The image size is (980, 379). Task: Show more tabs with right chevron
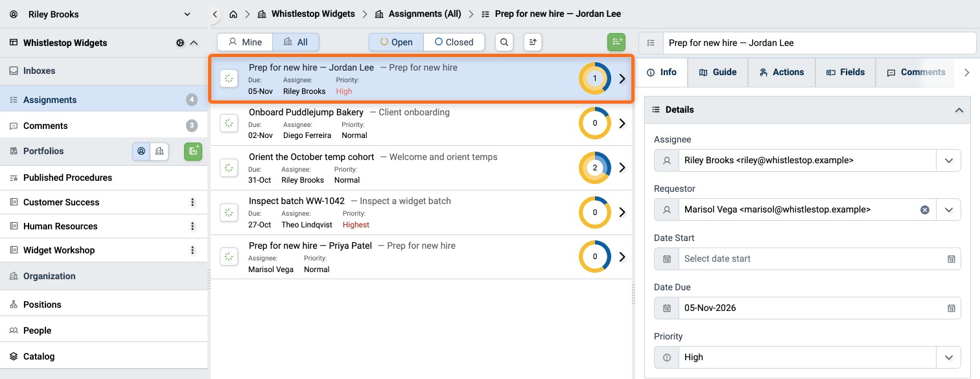tap(967, 73)
